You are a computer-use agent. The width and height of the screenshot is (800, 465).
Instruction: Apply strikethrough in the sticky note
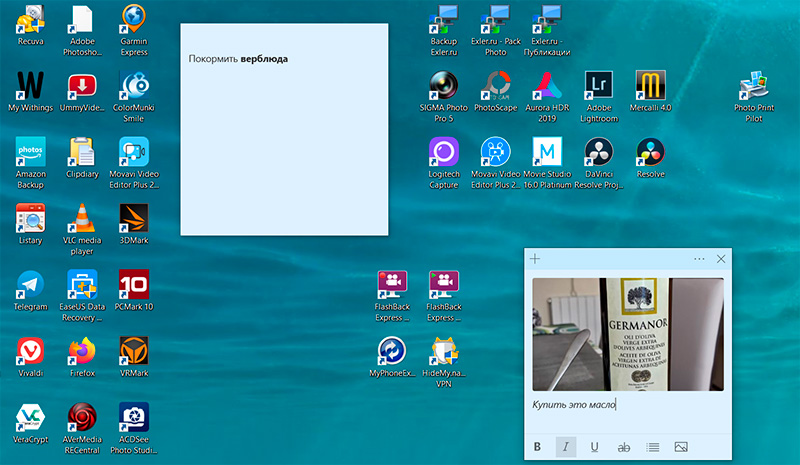(624, 447)
